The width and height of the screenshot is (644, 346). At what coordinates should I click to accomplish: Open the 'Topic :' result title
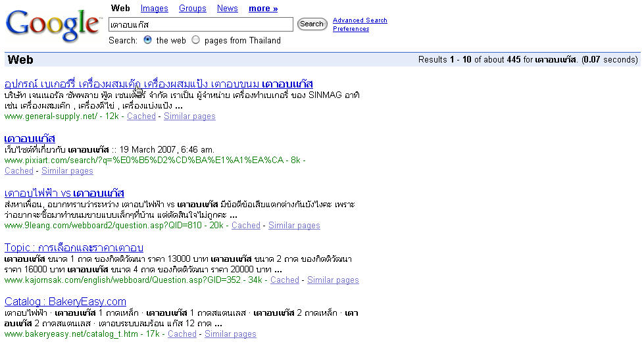[x=74, y=247]
